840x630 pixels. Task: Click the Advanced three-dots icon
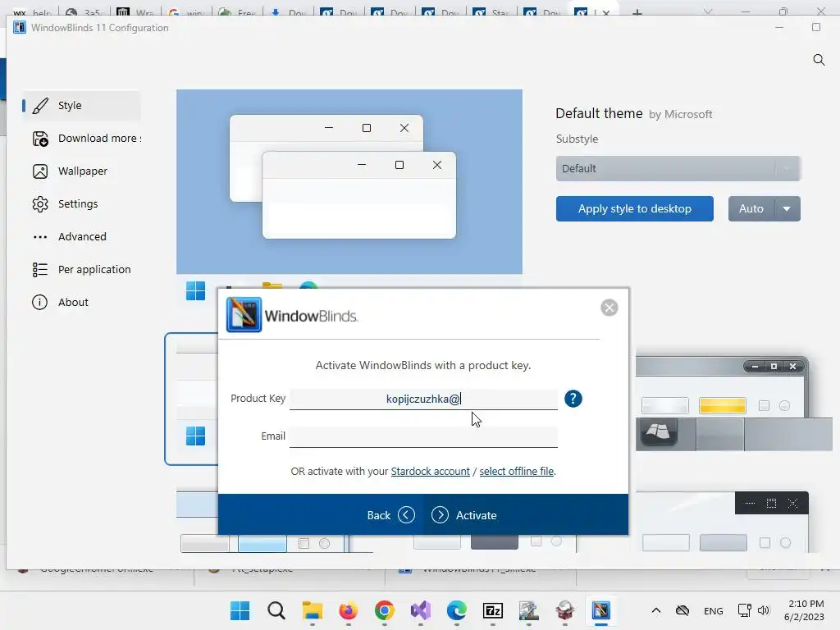40,237
